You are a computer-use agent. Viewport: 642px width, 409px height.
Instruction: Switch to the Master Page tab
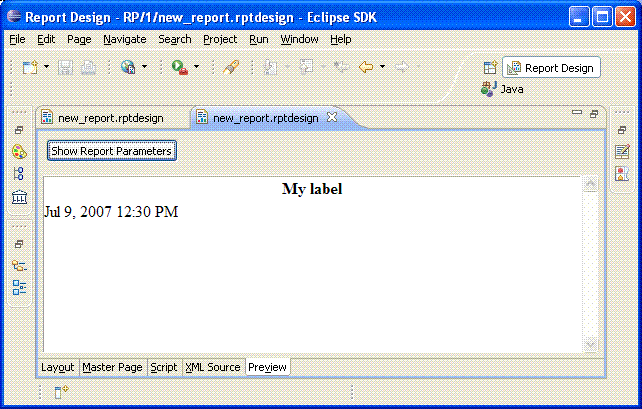point(112,367)
